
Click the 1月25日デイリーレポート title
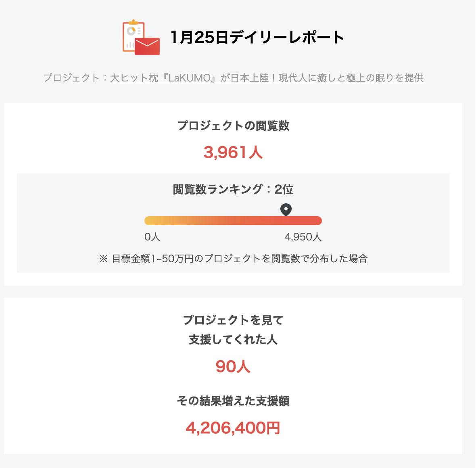point(257,38)
